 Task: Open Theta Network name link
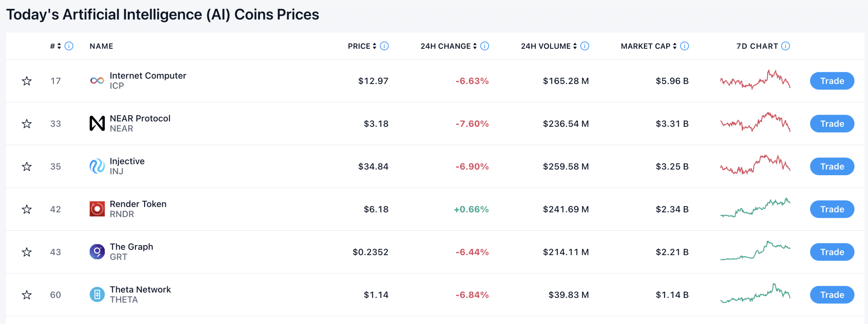coord(140,289)
